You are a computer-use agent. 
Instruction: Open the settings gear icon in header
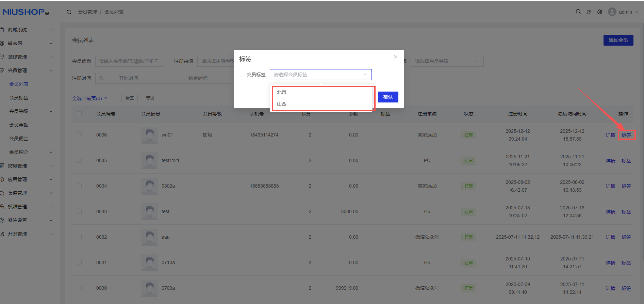point(600,12)
